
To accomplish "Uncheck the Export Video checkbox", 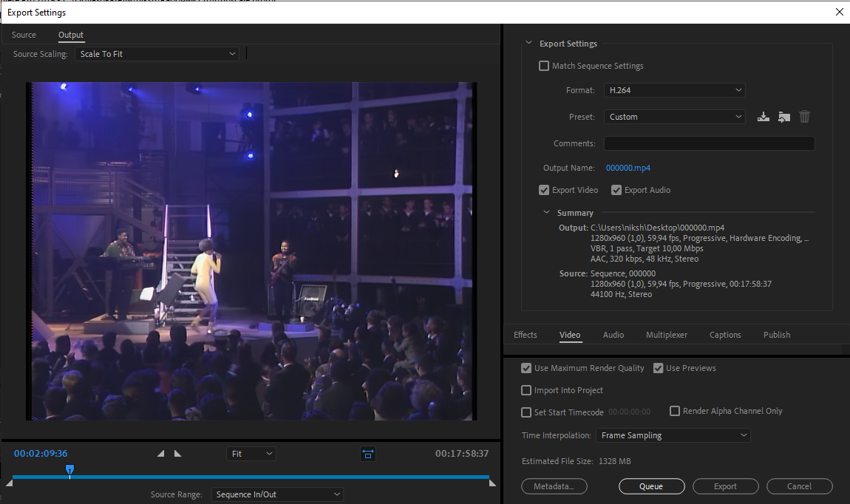I will [x=544, y=190].
